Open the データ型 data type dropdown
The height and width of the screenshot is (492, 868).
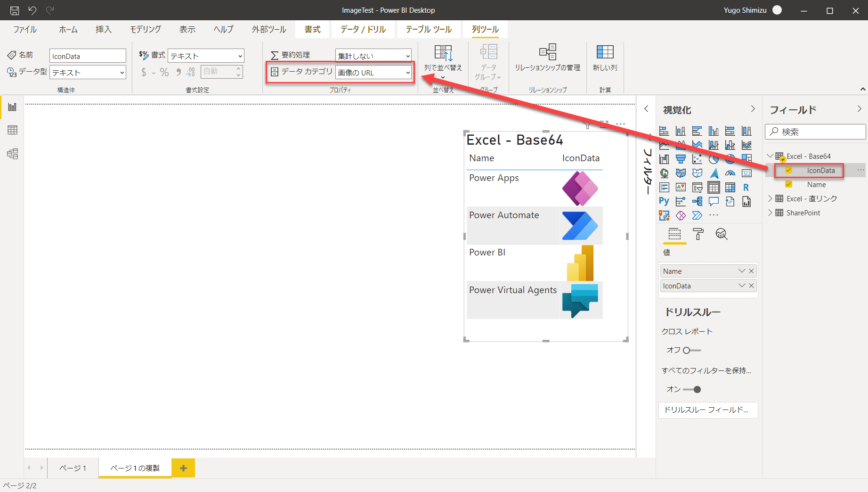88,73
